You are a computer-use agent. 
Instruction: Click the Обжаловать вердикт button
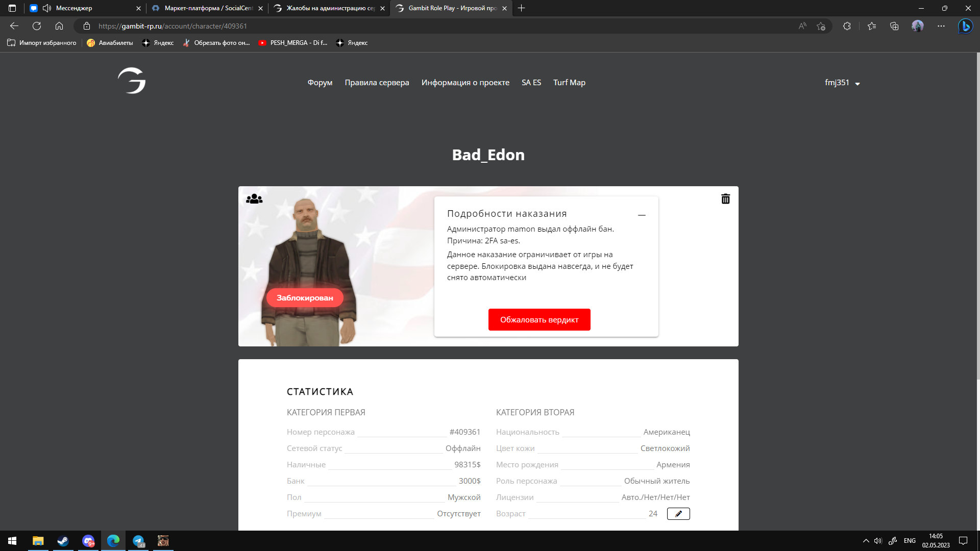[x=539, y=320]
